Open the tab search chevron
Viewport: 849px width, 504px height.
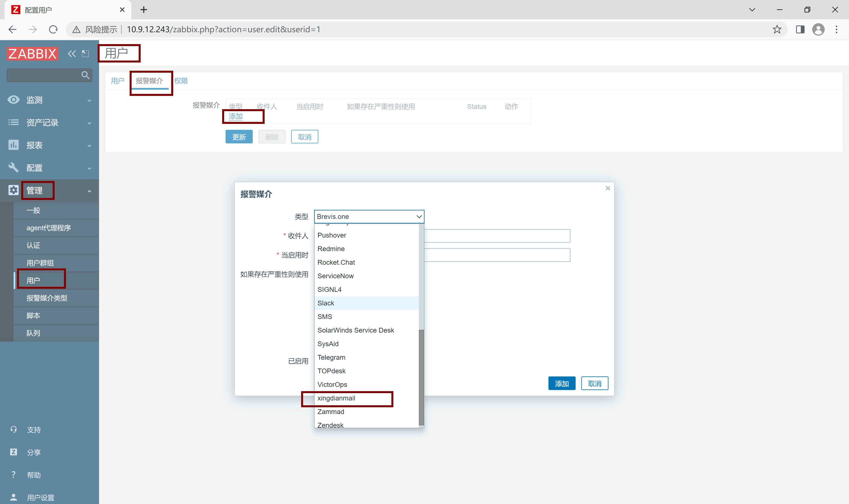tap(752, 10)
